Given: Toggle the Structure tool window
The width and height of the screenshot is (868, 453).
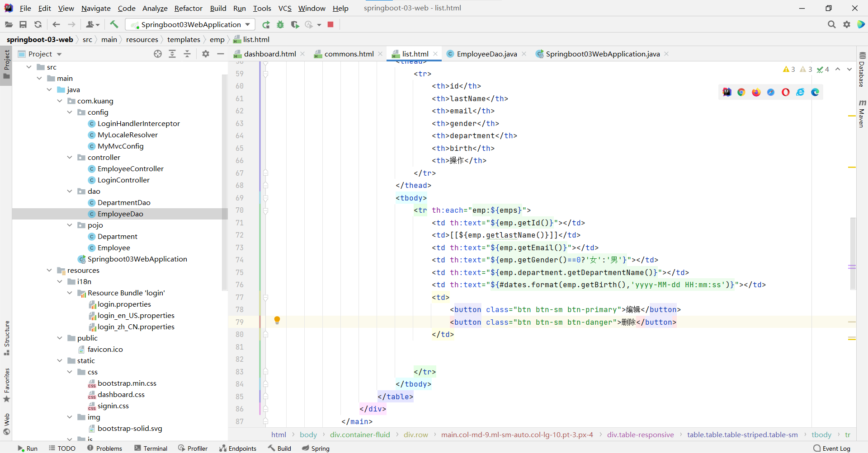Looking at the screenshot, I should pos(6,338).
